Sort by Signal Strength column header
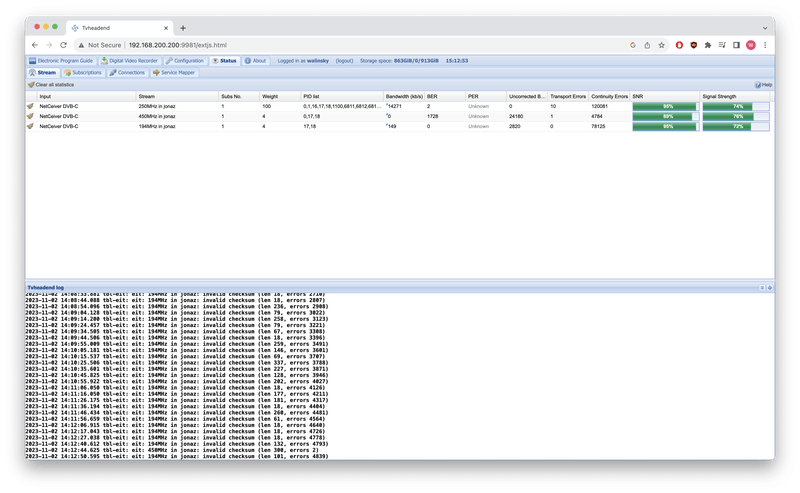The height and width of the screenshot is (493, 800). tap(735, 96)
